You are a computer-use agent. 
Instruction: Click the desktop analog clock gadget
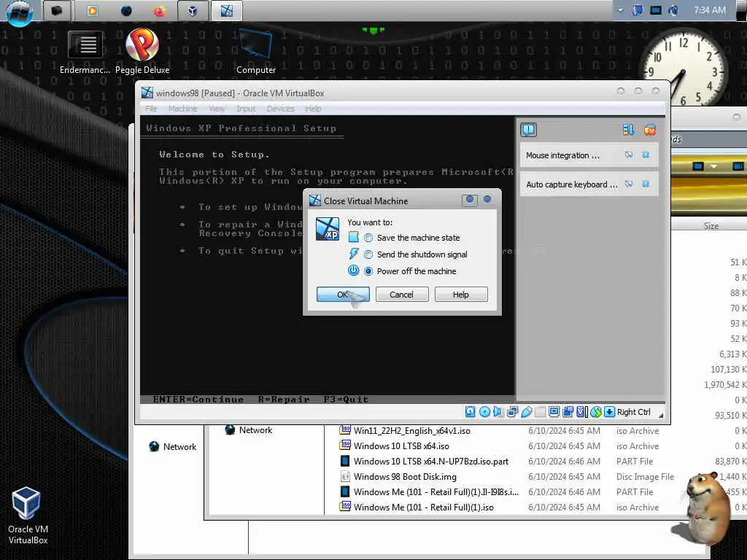683,69
